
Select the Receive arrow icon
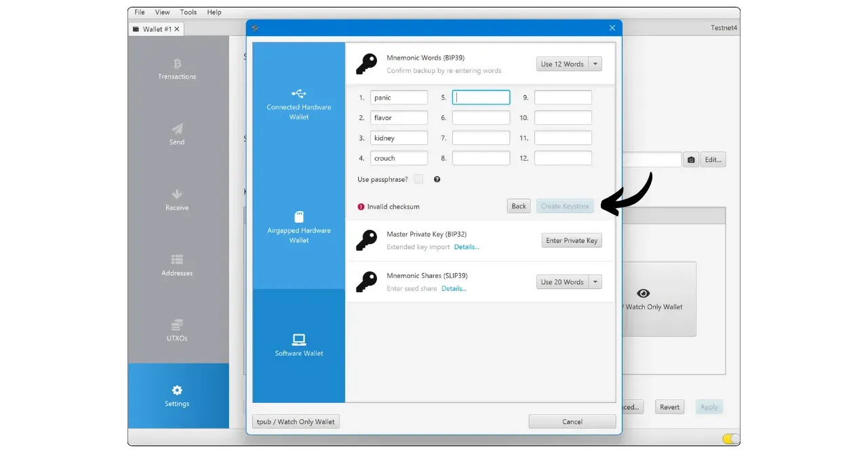[x=177, y=195]
